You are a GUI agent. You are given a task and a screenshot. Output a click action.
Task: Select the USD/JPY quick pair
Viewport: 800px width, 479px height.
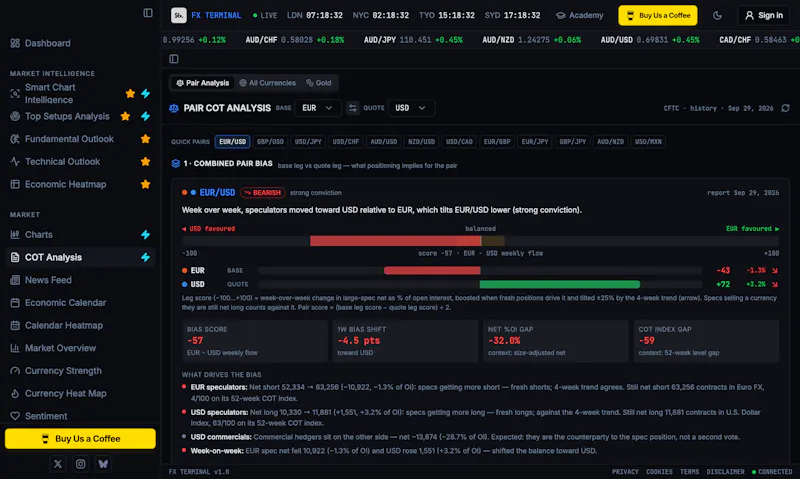(x=308, y=142)
